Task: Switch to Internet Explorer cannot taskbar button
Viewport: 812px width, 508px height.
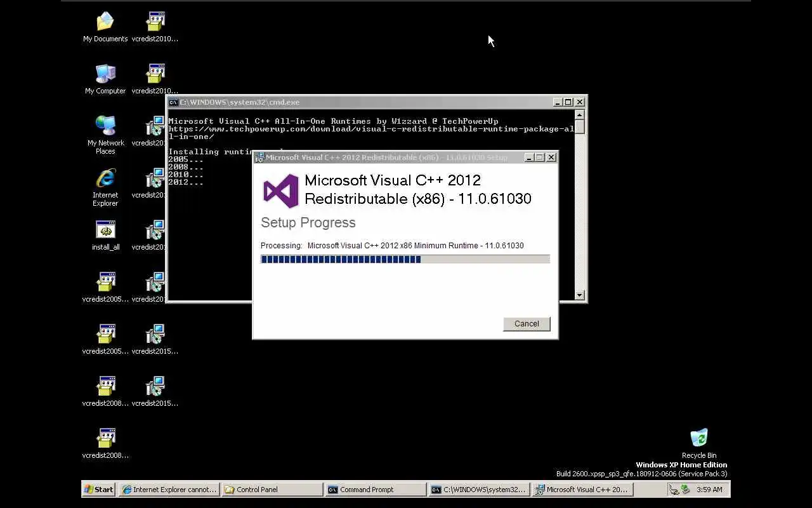Action: (x=169, y=490)
